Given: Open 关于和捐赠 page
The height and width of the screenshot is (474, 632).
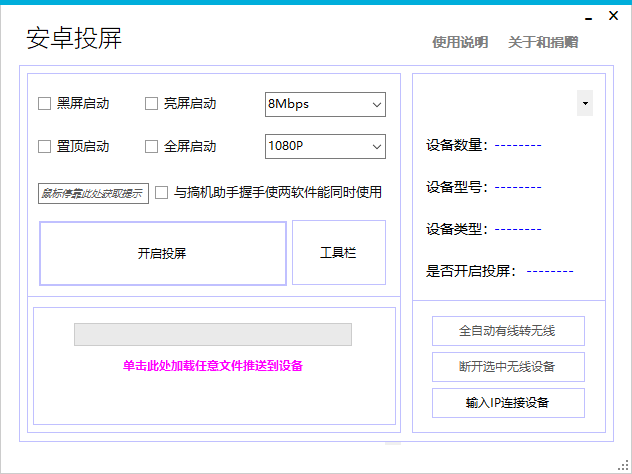Looking at the screenshot, I should (x=543, y=42).
